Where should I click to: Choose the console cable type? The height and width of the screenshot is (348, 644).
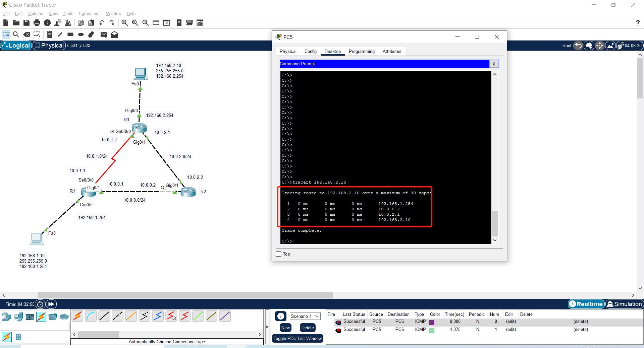(x=91, y=316)
